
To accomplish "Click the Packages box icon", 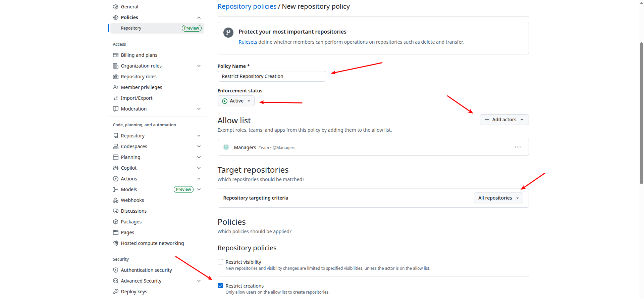I will (x=116, y=222).
